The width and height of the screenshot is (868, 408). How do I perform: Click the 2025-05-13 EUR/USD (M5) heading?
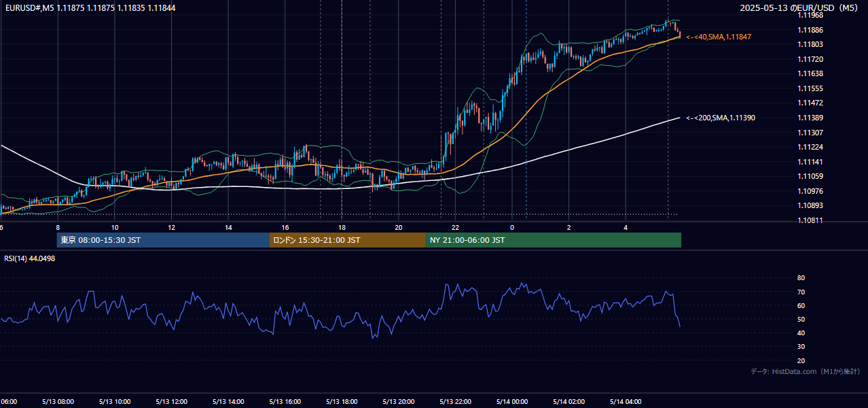click(800, 7)
